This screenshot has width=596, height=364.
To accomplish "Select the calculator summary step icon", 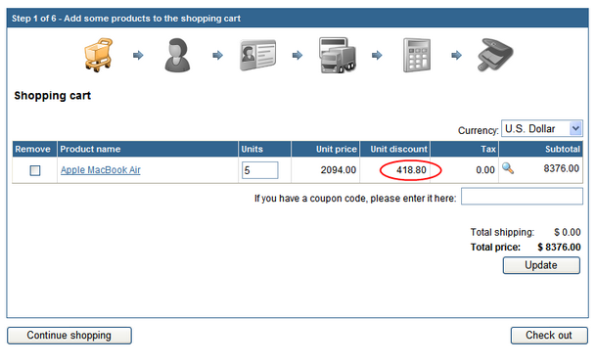I will [417, 55].
